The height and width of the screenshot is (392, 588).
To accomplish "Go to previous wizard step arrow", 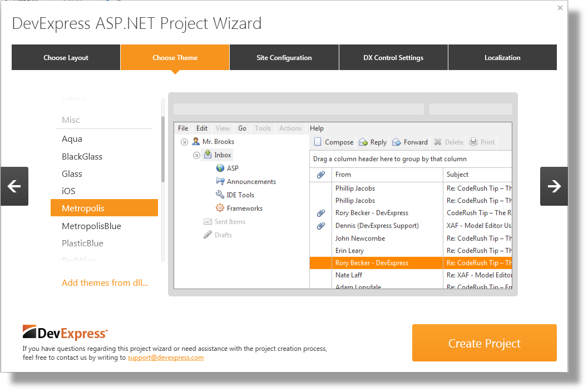I will (14, 186).
